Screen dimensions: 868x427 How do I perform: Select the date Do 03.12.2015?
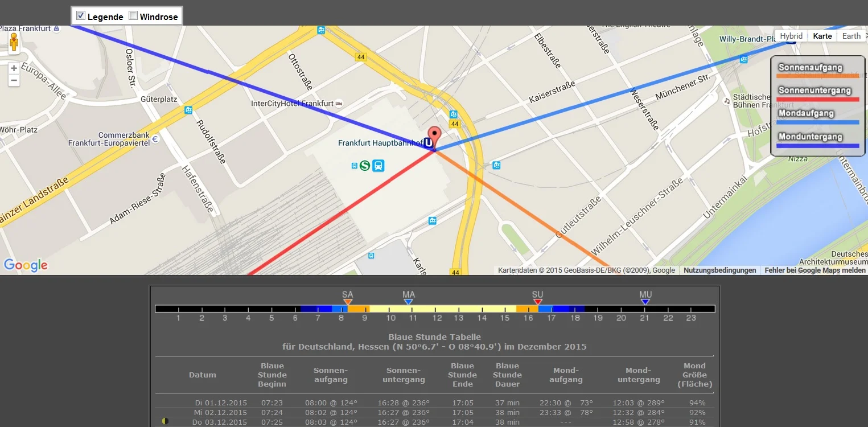click(221, 422)
